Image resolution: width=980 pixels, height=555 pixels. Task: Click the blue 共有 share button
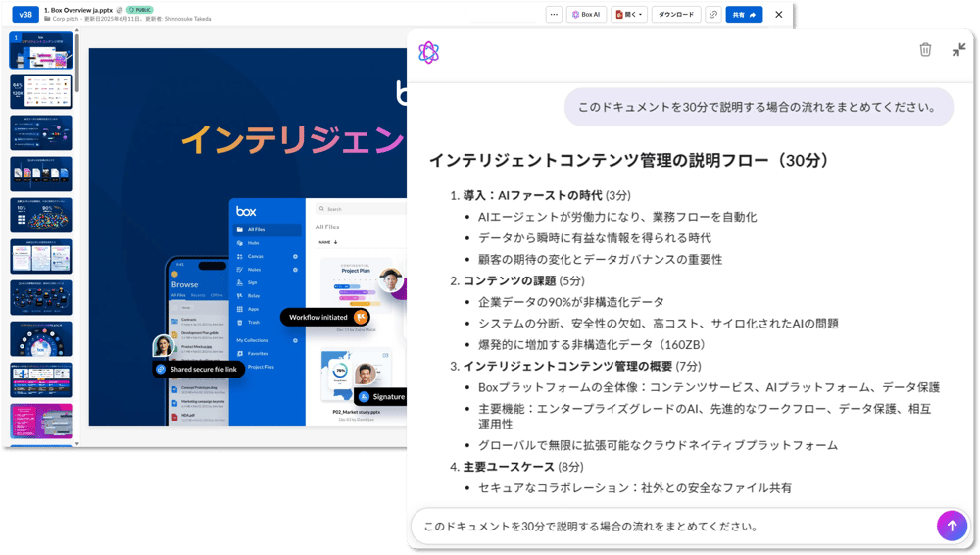pos(744,15)
